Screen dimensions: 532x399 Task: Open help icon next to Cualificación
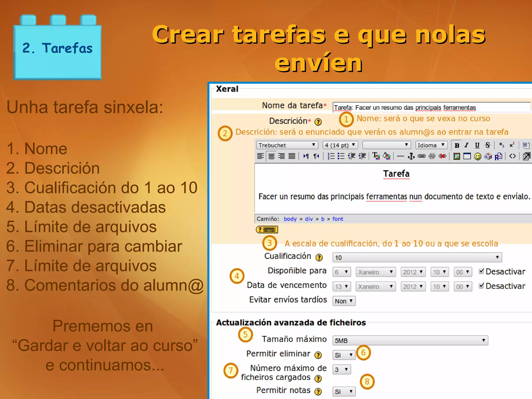click(319, 257)
